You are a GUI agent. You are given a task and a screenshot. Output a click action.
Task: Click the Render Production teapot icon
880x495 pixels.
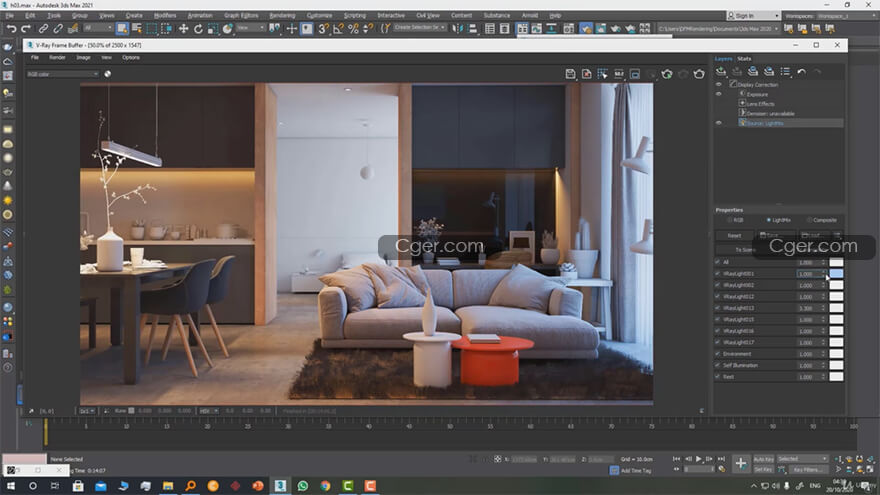(616, 28)
